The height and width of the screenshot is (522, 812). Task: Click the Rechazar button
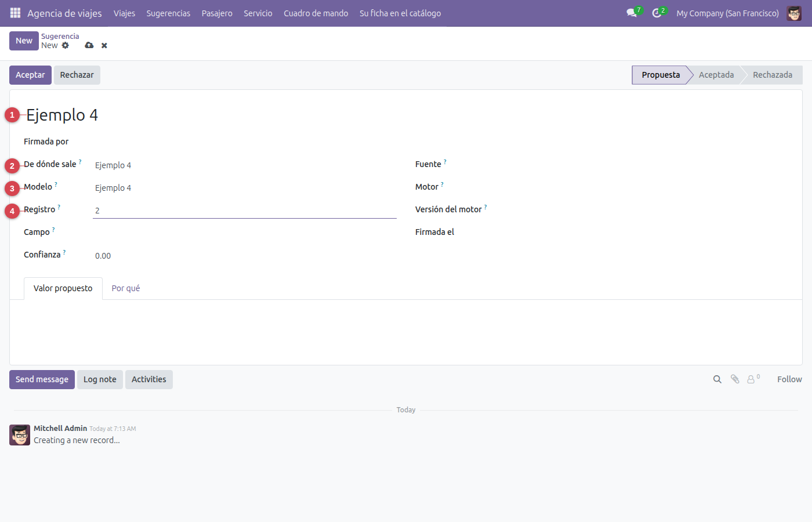pyautogui.click(x=77, y=75)
